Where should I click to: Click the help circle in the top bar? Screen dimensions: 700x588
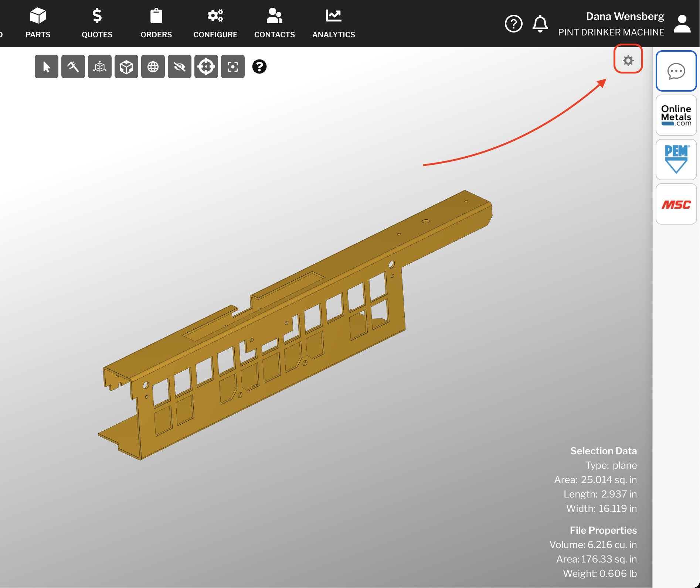[513, 23]
